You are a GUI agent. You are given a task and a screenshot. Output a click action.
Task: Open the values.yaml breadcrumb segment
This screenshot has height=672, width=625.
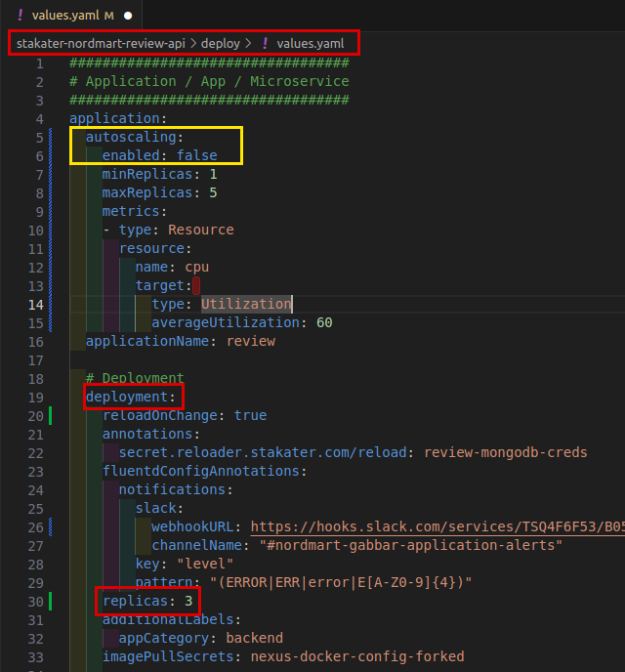(310, 44)
